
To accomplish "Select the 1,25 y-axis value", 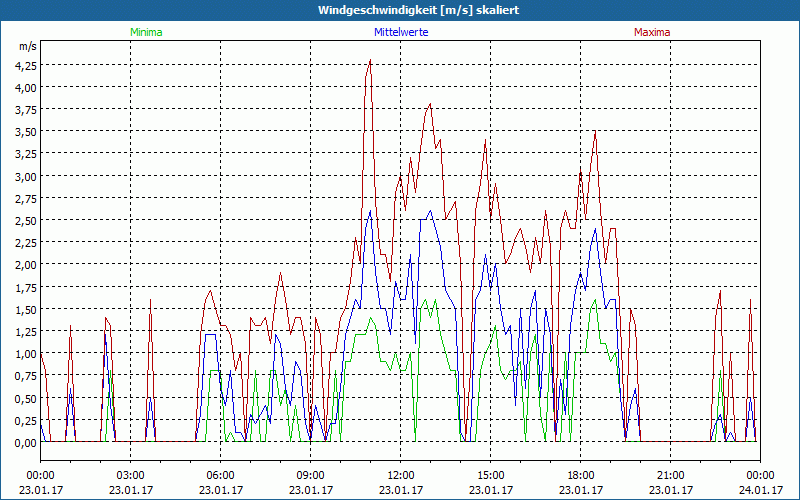I will 26,331.
